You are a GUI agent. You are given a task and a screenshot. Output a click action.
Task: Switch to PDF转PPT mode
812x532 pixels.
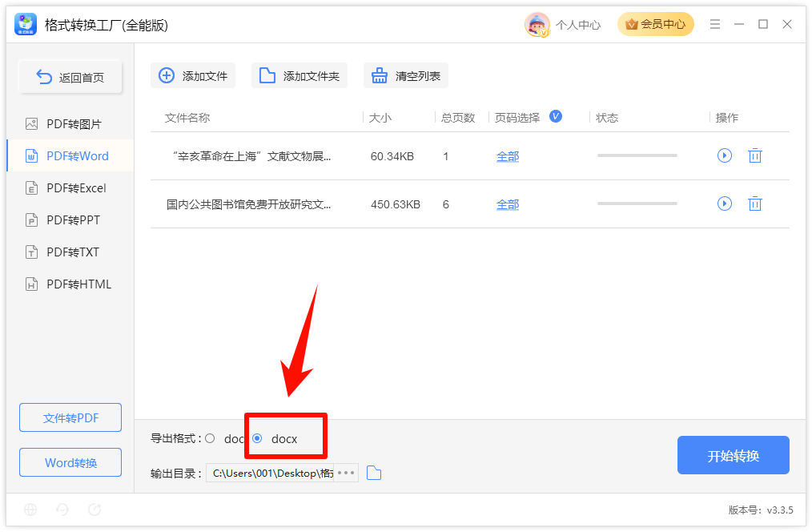coord(70,220)
